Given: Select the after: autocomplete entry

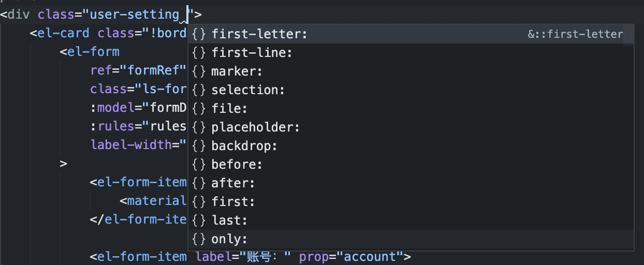Looking at the screenshot, I should pyautogui.click(x=411, y=183).
